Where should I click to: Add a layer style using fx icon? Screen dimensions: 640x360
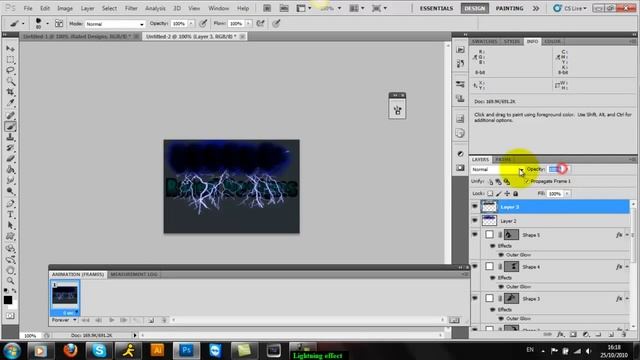[560, 334]
